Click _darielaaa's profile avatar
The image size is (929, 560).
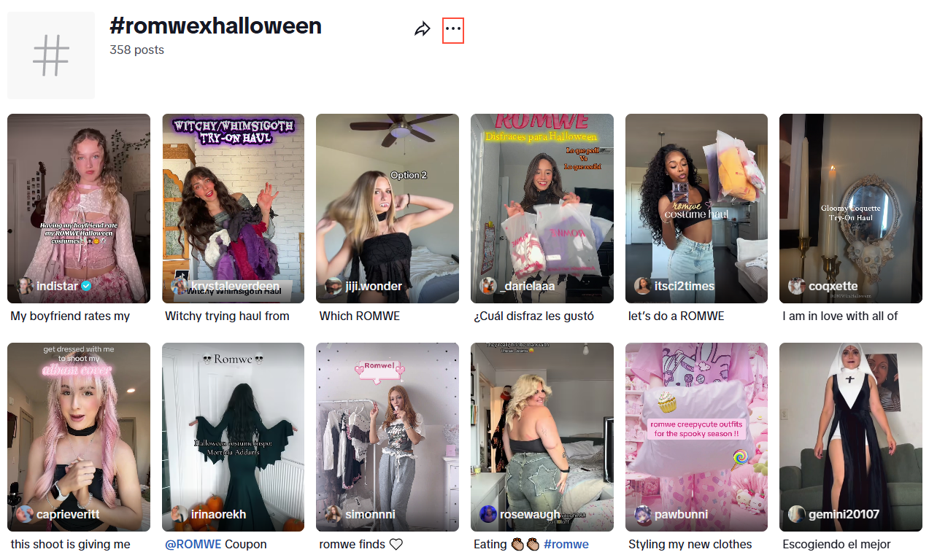488,286
